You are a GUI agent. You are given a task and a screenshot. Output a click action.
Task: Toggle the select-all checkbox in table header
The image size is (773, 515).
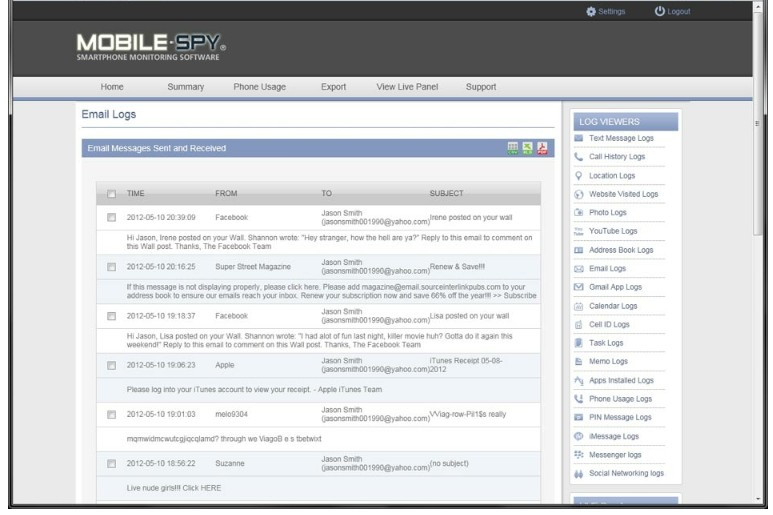(x=111, y=194)
